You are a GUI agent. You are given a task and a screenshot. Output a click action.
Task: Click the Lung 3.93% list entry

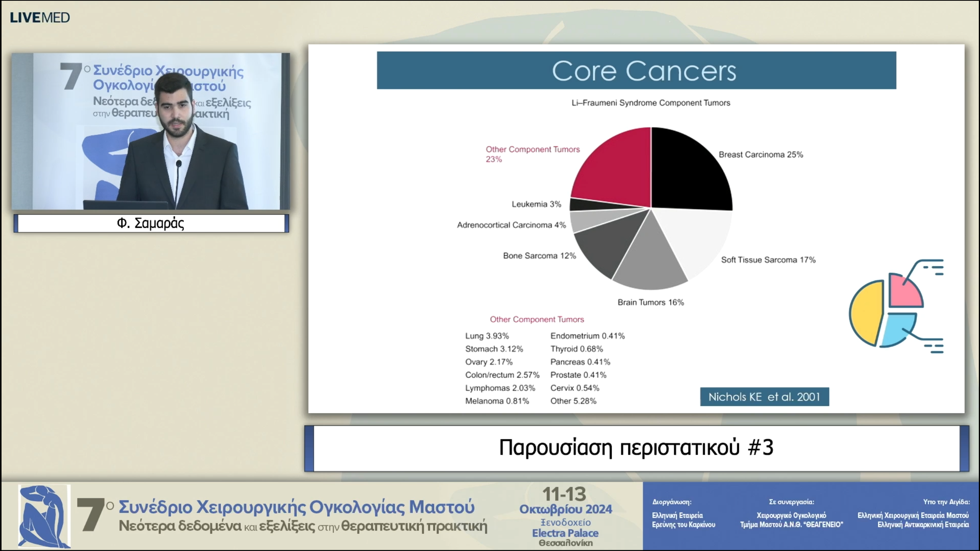(x=487, y=336)
